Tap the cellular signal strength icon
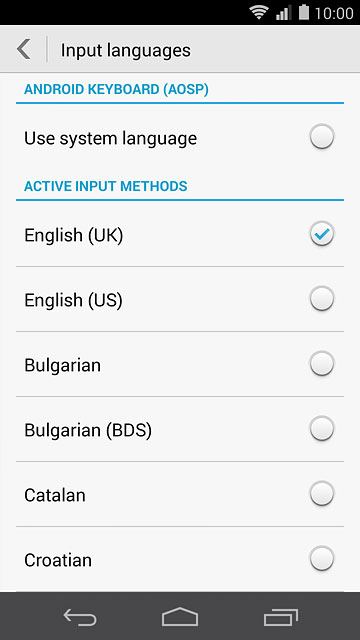This screenshot has height=640, width=360. click(x=283, y=13)
